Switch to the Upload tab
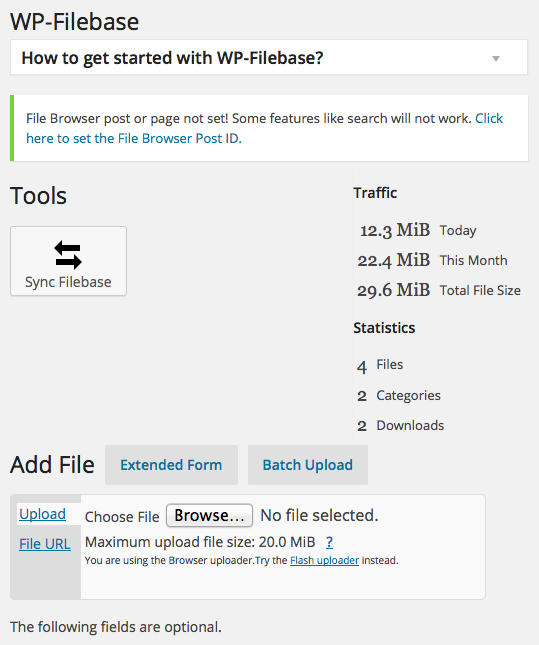This screenshot has height=645, width=539. coord(42,514)
